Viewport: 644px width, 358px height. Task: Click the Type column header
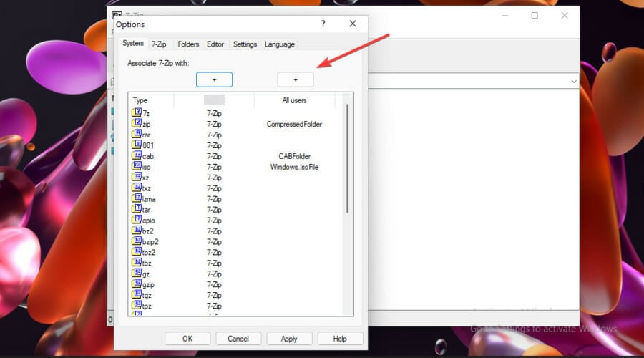point(152,100)
